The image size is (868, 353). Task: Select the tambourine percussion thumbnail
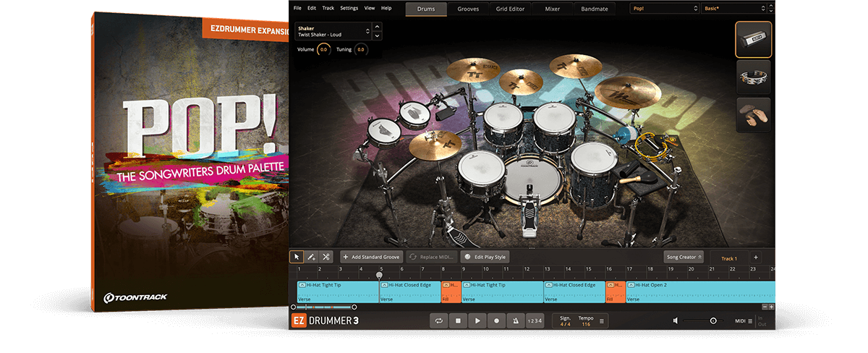[753, 77]
